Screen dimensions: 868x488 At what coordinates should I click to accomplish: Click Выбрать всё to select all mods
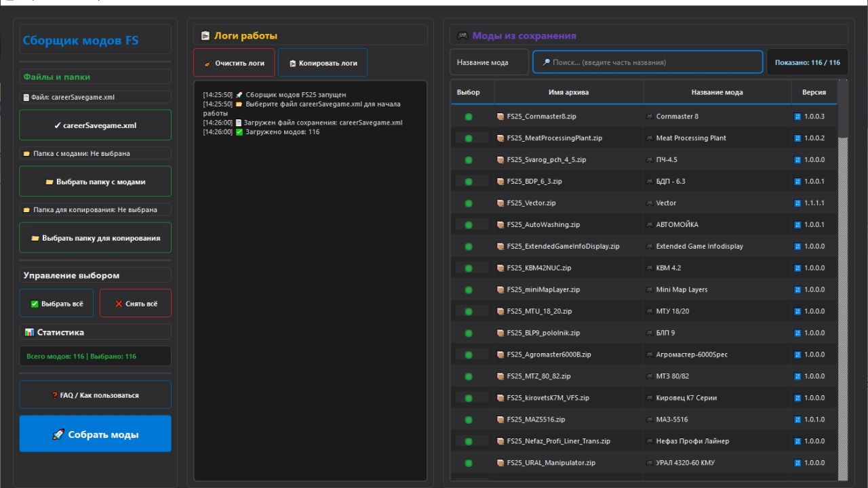[56, 303]
